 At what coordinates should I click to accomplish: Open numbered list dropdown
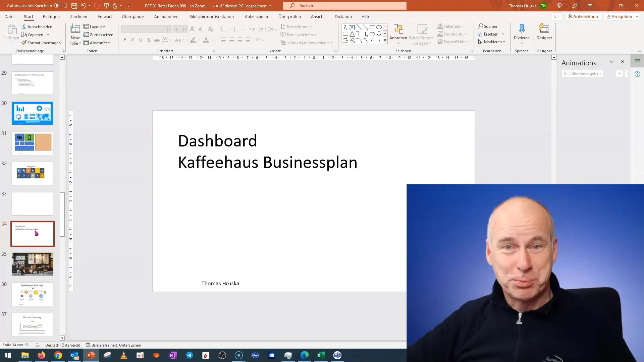(x=243, y=29)
